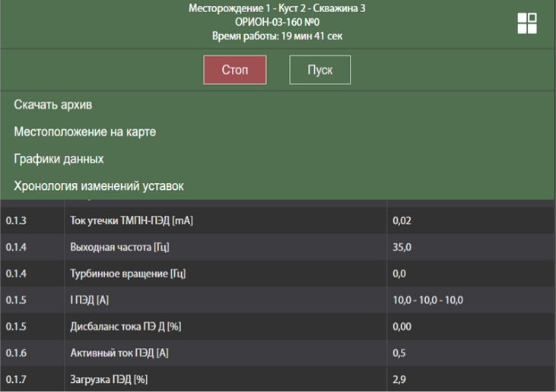Click the 0.1.3 parameter code cell
This screenshot has height=392, width=556.
(16, 221)
